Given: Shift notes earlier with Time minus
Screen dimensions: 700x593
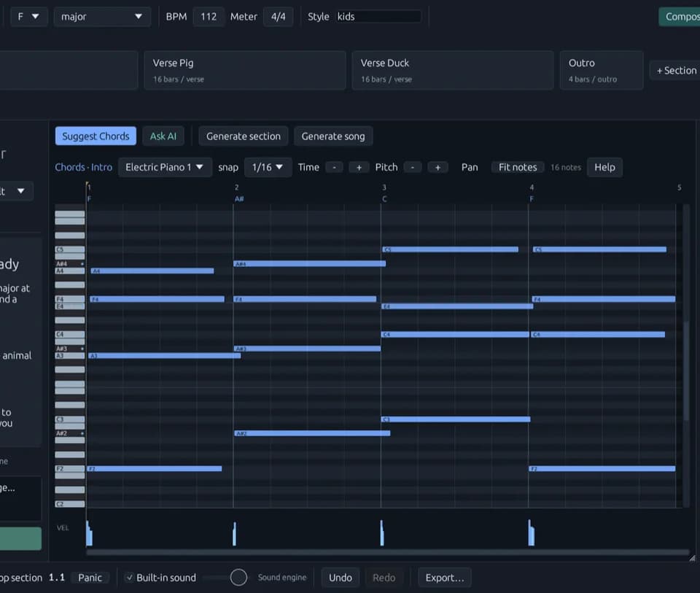Looking at the screenshot, I should pyautogui.click(x=334, y=167).
